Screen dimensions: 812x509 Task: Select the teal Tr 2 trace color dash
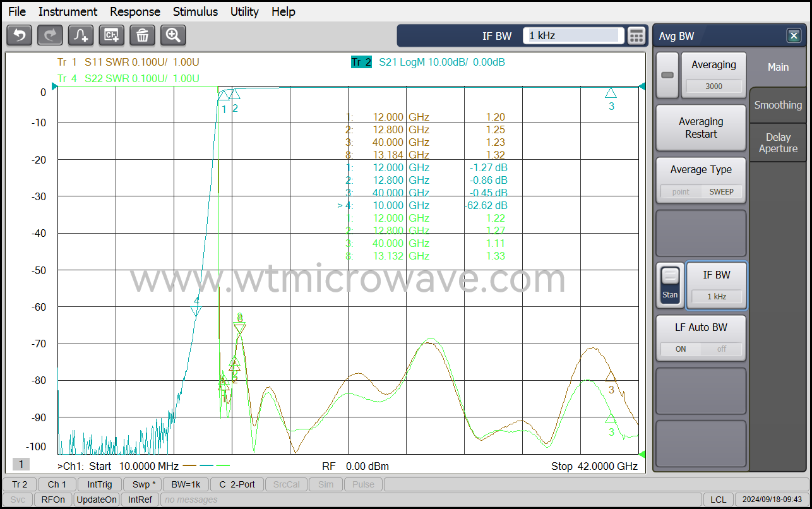click(x=205, y=465)
